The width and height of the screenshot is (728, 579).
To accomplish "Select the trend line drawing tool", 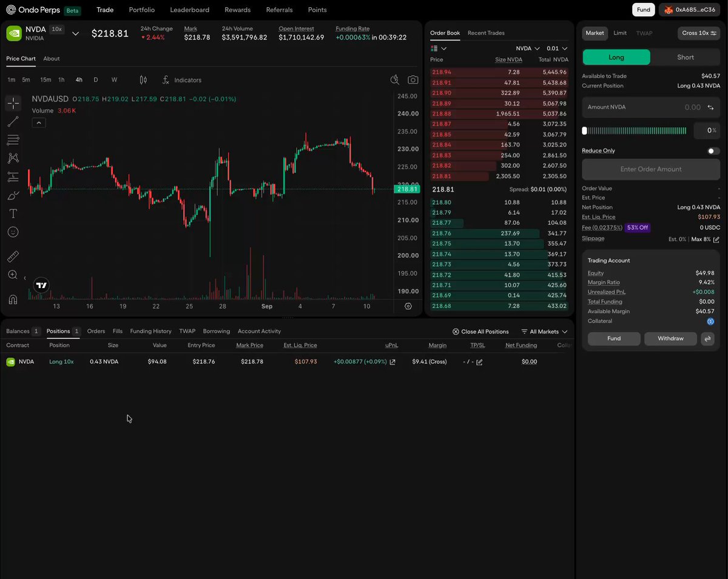I will pos(13,122).
